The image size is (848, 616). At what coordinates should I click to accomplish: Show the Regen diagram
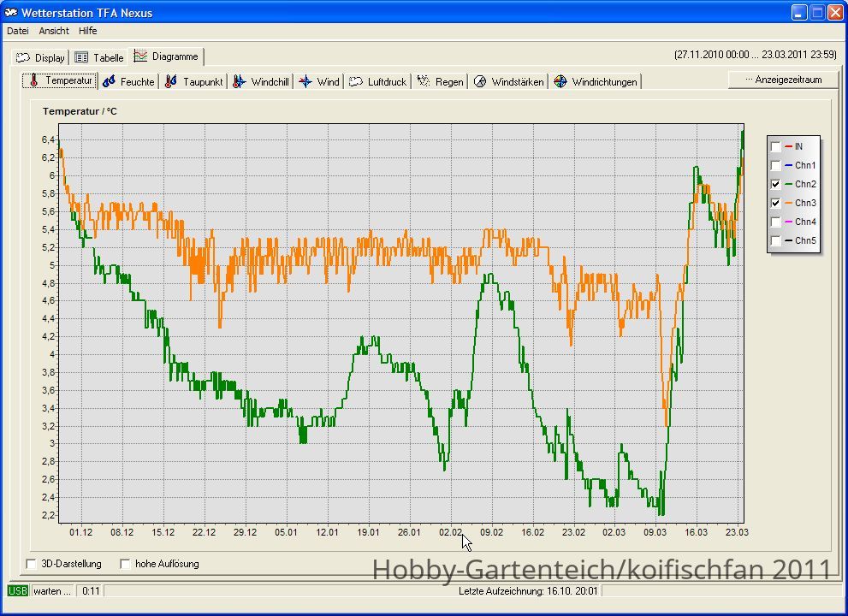[x=441, y=81]
